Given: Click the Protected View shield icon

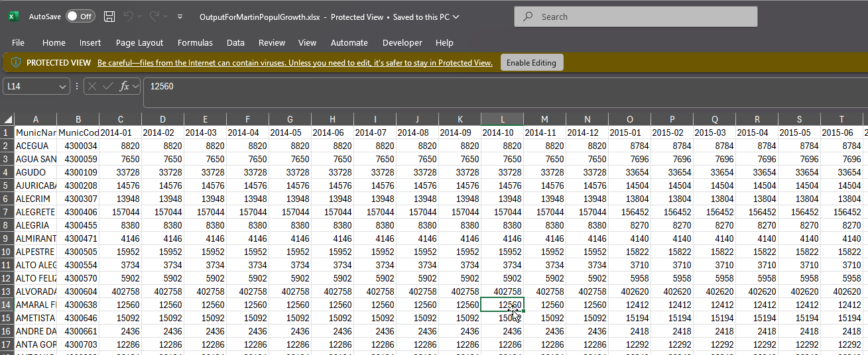Looking at the screenshot, I should [16, 62].
